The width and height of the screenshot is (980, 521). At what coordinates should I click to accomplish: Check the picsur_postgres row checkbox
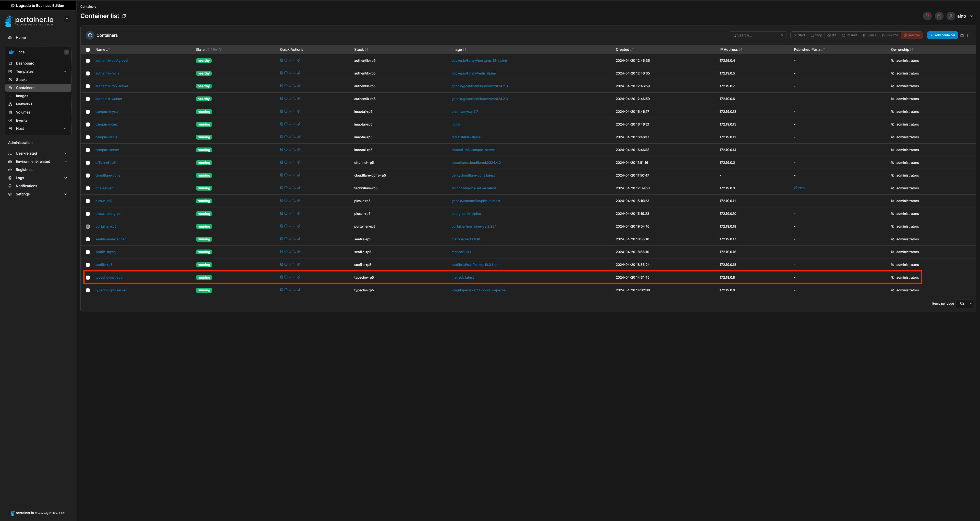(88, 214)
